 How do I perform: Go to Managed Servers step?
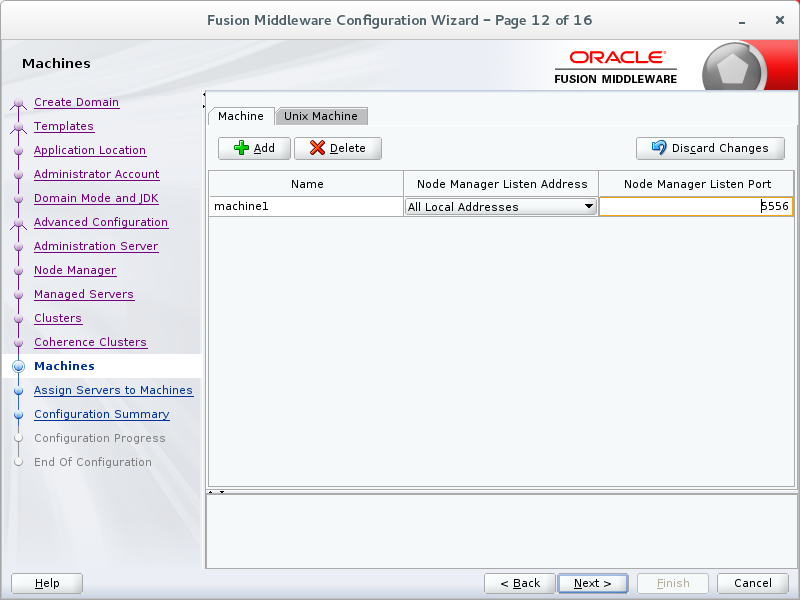(x=84, y=294)
